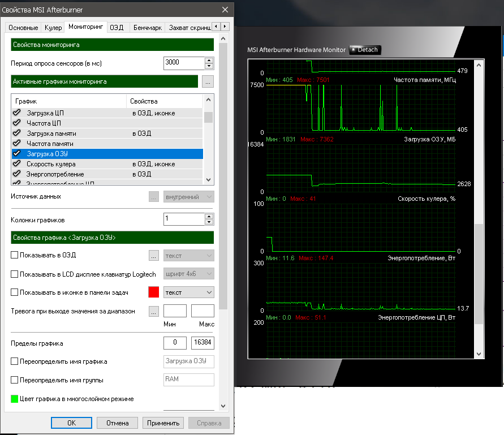
Task: Close the Свойства MSI Afterburner dialog
Action: [225, 10]
